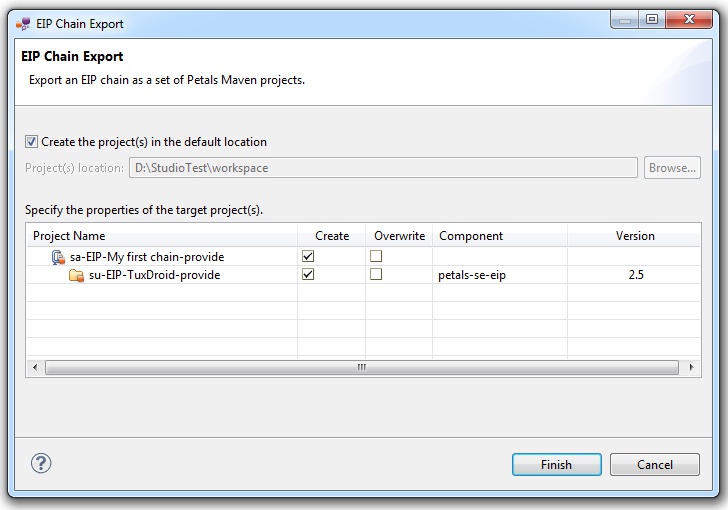The width and height of the screenshot is (728, 510).
Task: Select the sa-EIP-My first chain-provide row
Action: tap(147, 257)
